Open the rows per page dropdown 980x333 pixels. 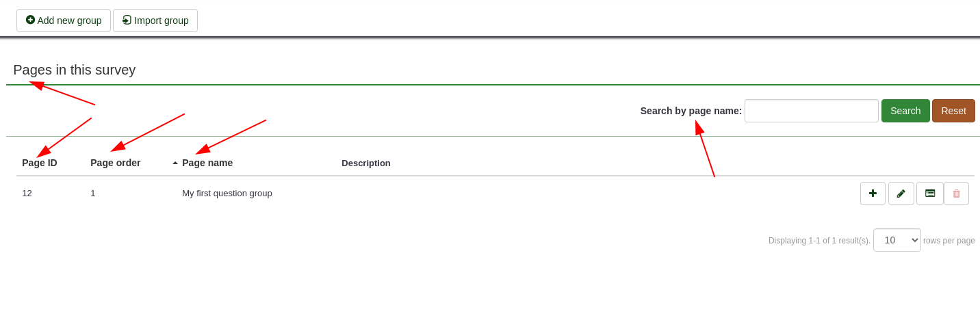[897, 240]
